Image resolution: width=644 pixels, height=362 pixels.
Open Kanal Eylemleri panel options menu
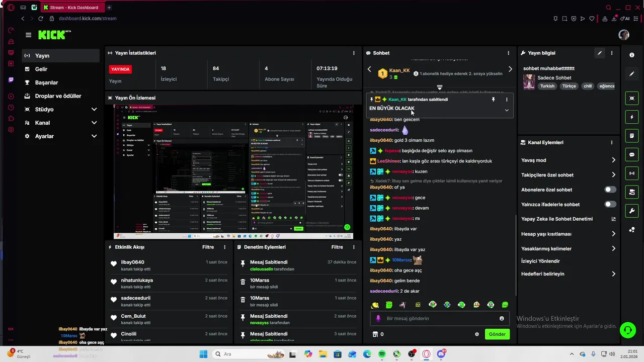point(612,142)
